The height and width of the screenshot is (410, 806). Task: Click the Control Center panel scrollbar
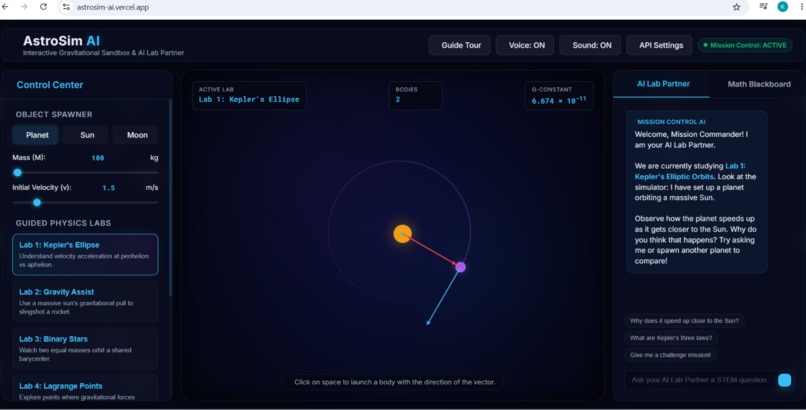click(x=170, y=198)
